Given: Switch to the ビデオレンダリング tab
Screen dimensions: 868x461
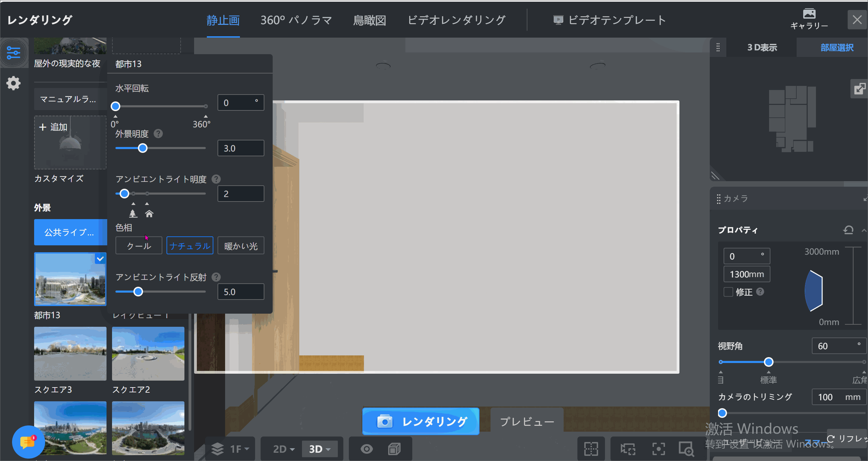Looking at the screenshot, I should [457, 20].
